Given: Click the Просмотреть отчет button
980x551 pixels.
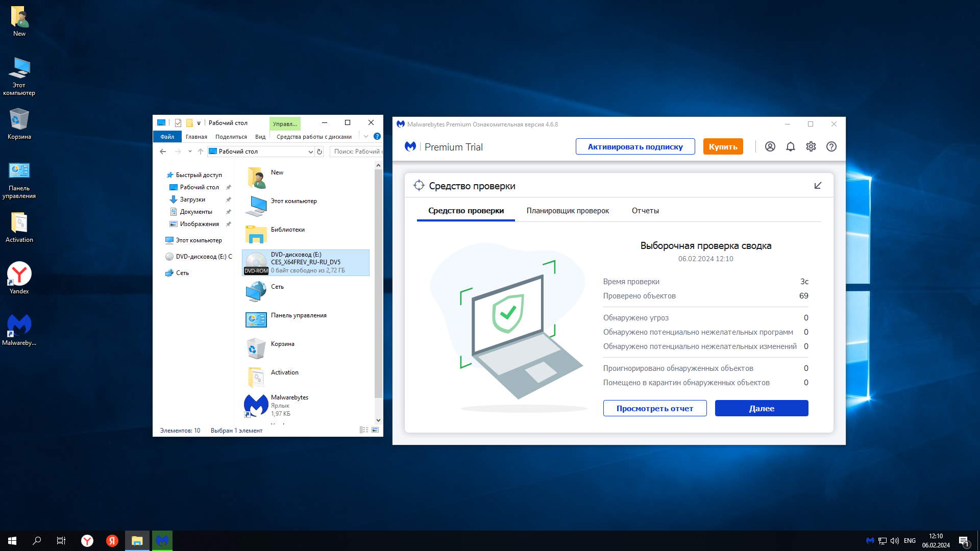Looking at the screenshot, I should [x=655, y=408].
